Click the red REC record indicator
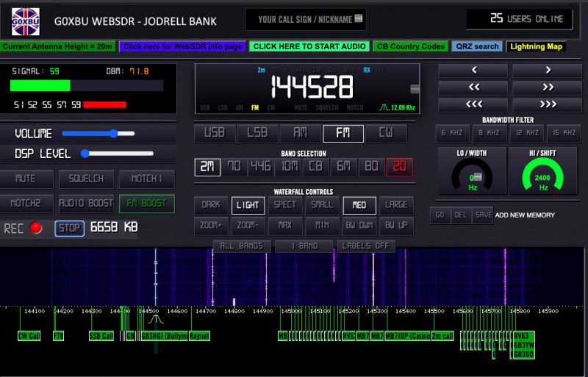The image size is (588, 377). click(x=36, y=228)
